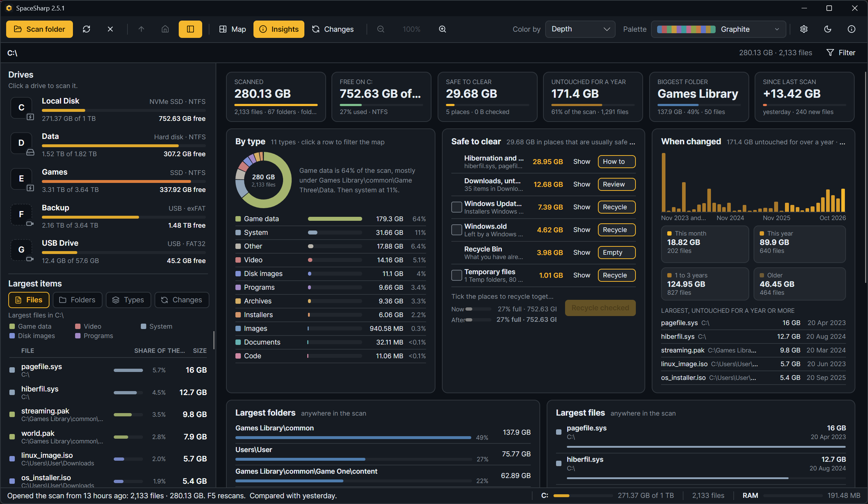Screen dimensions: 868x504
Task: Click Review for Downloads row
Action: [x=617, y=184]
